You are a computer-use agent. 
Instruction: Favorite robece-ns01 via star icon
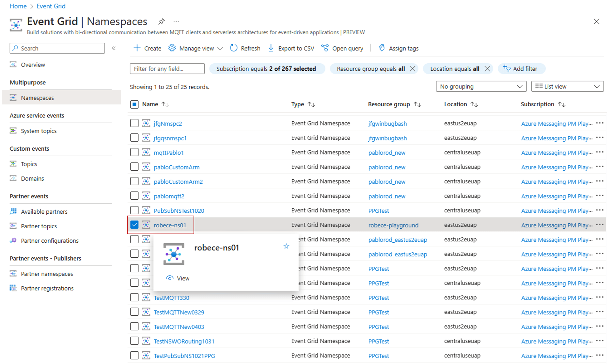pos(286,246)
